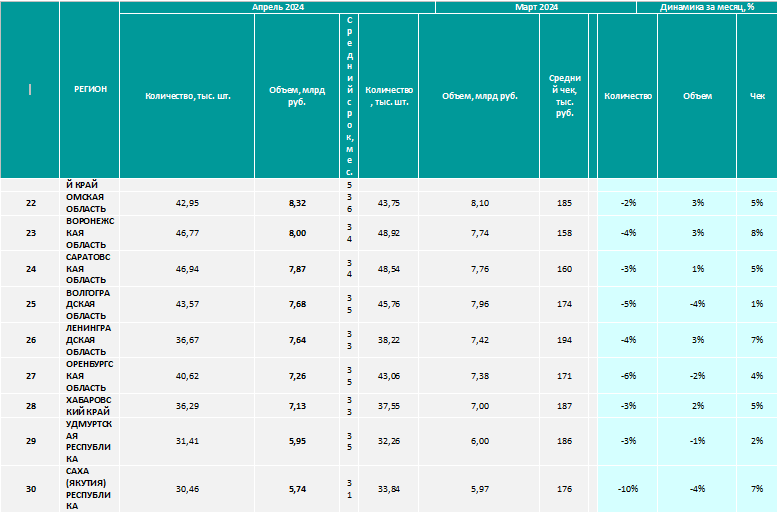The image size is (779, 512).
Task: Select the bold value 5,74
Action: pyautogui.click(x=297, y=489)
